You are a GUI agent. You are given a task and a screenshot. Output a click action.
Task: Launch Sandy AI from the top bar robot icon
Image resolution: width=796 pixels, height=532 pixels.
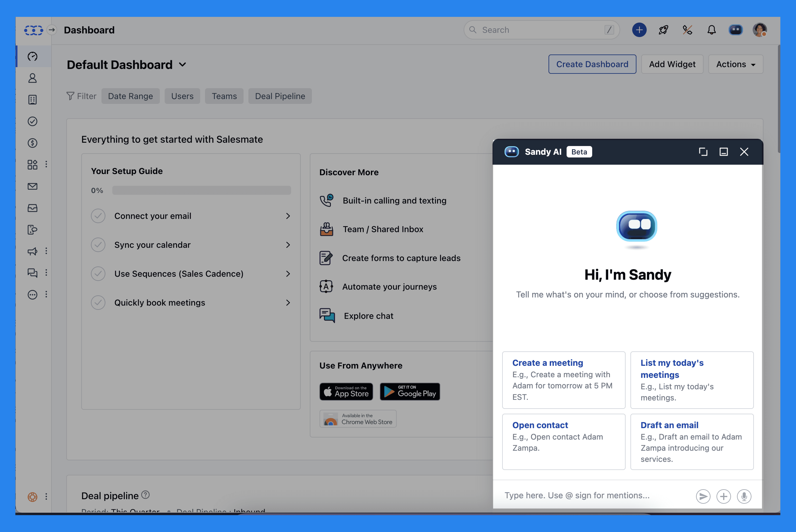tap(735, 30)
